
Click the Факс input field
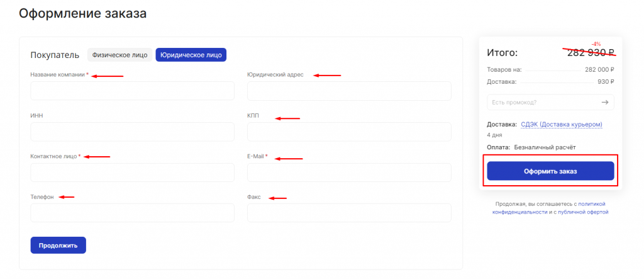pyautogui.click(x=349, y=213)
